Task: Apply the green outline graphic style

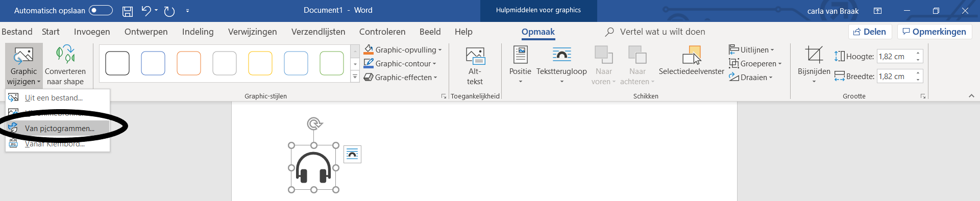Action: (332, 63)
